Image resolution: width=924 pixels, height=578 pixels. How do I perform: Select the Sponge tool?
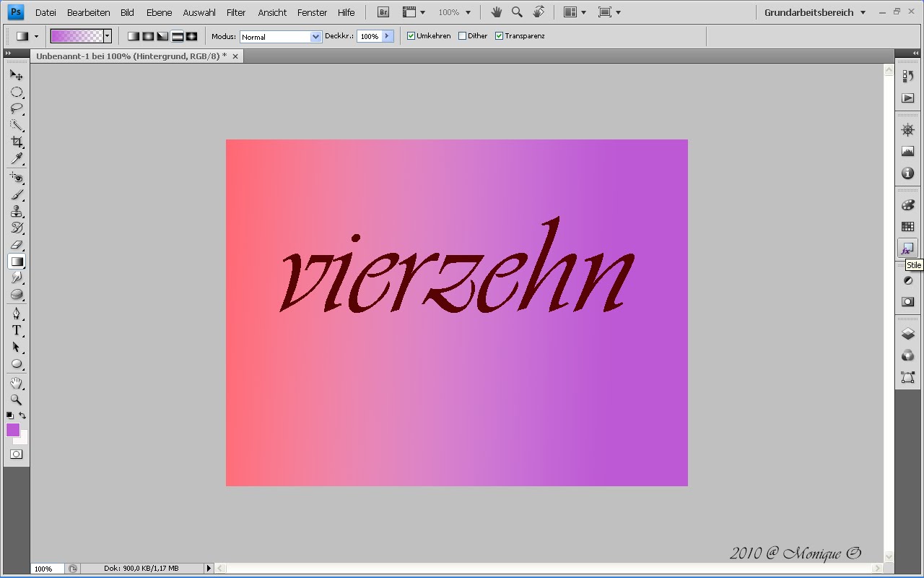pos(16,295)
